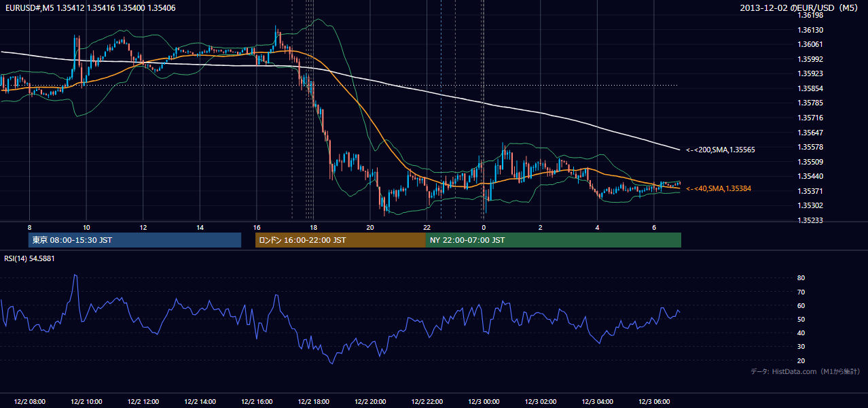868x408 pixels.
Task: Click price level 1.35509 on the axis
Action: pyautogui.click(x=810, y=162)
